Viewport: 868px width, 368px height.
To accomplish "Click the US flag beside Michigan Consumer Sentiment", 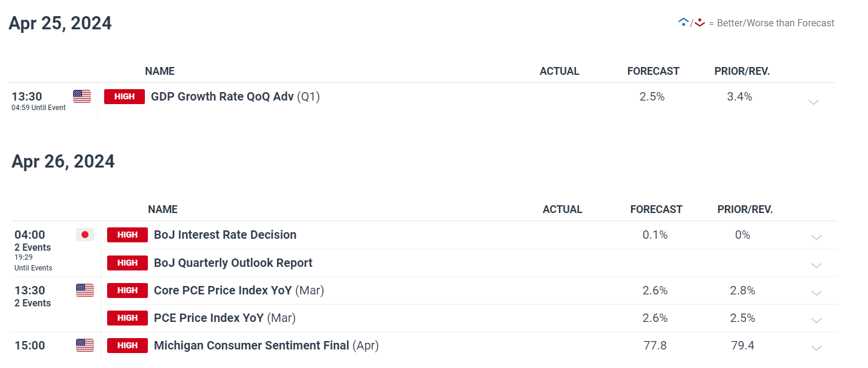I will [85, 345].
